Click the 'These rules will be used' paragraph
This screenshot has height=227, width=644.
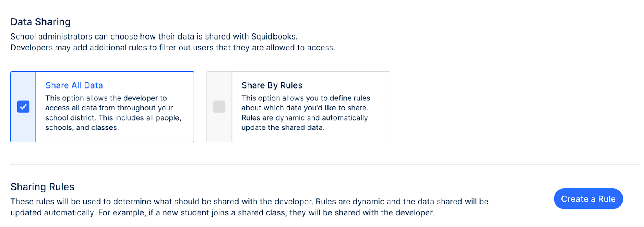click(x=250, y=207)
